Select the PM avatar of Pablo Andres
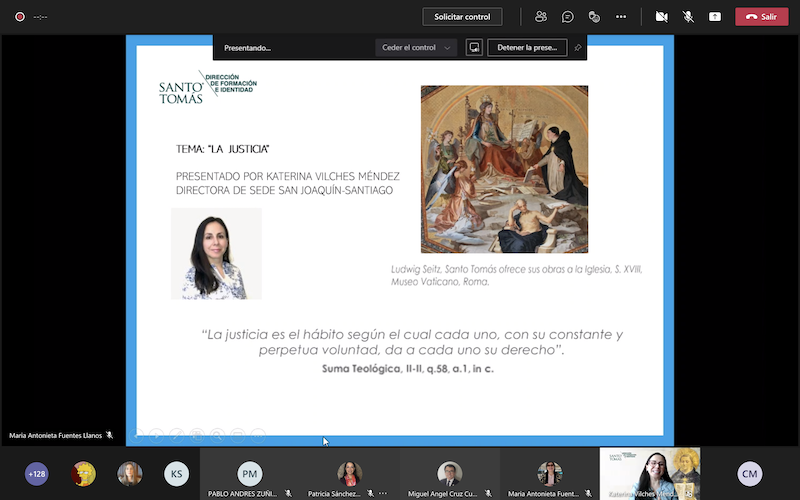The width and height of the screenshot is (800, 500). [x=249, y=474]
